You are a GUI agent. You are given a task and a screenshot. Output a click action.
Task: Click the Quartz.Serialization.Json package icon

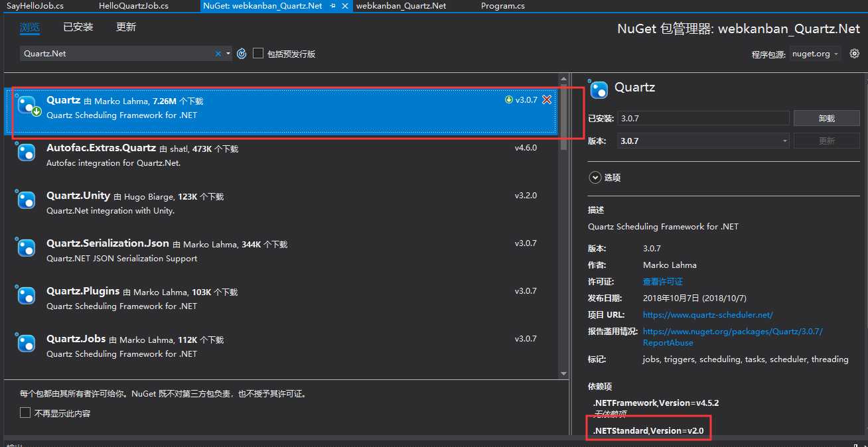pyautogui.click(x=27, y=249)
